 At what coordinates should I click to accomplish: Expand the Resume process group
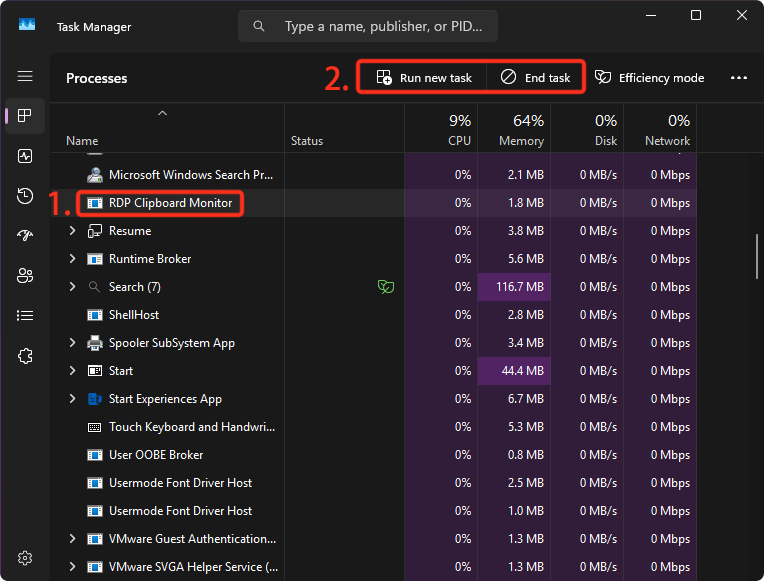click(72, 231)
